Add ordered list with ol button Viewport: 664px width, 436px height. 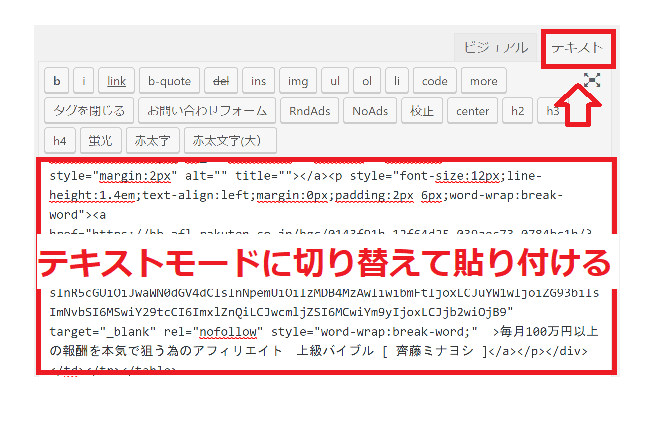click(x=367, y=80)
